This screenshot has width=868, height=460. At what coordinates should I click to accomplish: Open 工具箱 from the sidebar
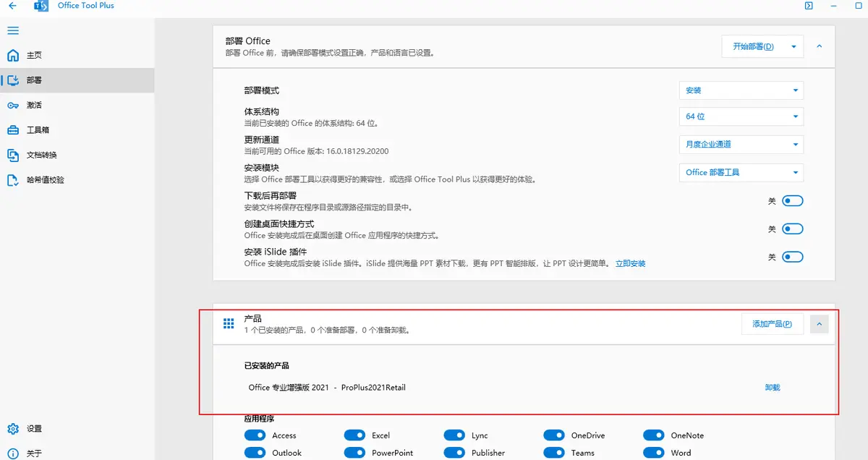click(77, 130)
